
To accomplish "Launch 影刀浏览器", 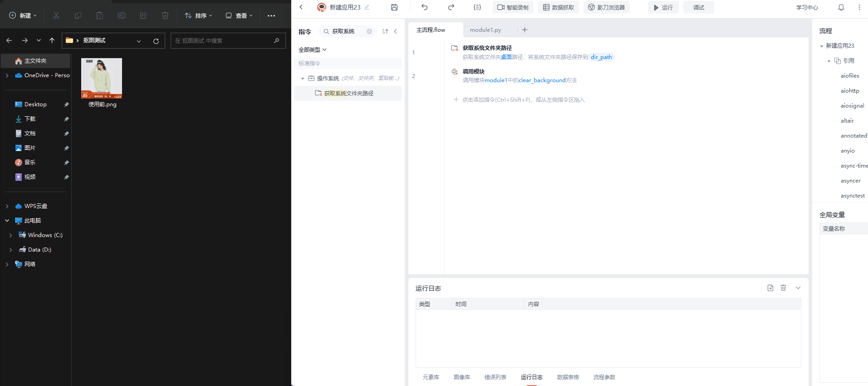I will tap(607, 7).
